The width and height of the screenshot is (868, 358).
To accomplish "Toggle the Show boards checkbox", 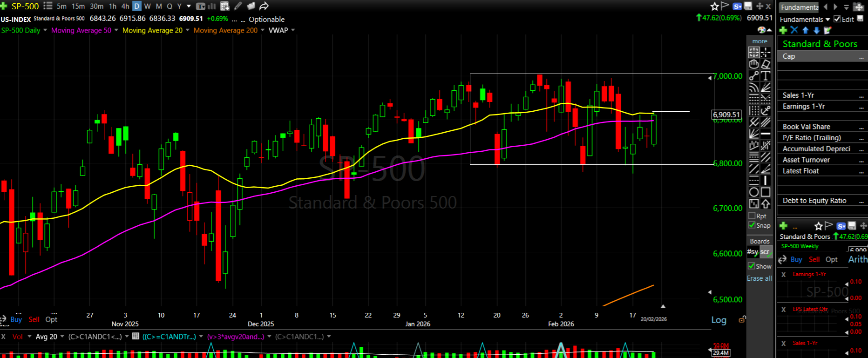I will tap(752, 266).
